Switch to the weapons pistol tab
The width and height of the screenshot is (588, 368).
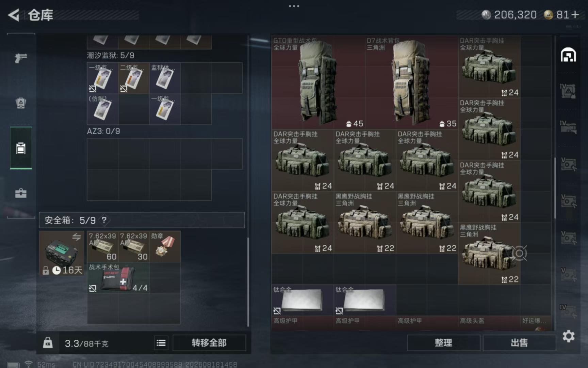pyautogui.click(x=21, y=58)
